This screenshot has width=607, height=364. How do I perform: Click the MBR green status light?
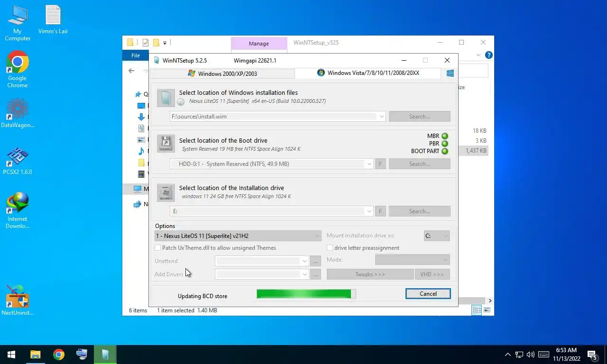445,136
